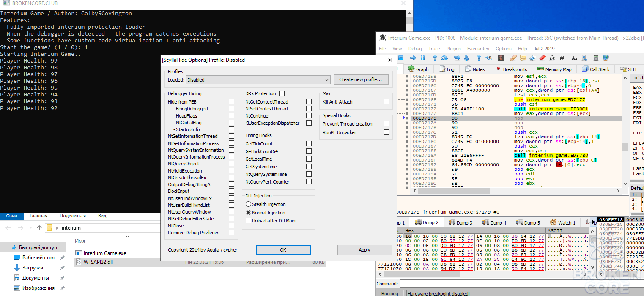Screen dimensions: 644x296
Task: Open the Bookmarks red icon
Action: 542,58
